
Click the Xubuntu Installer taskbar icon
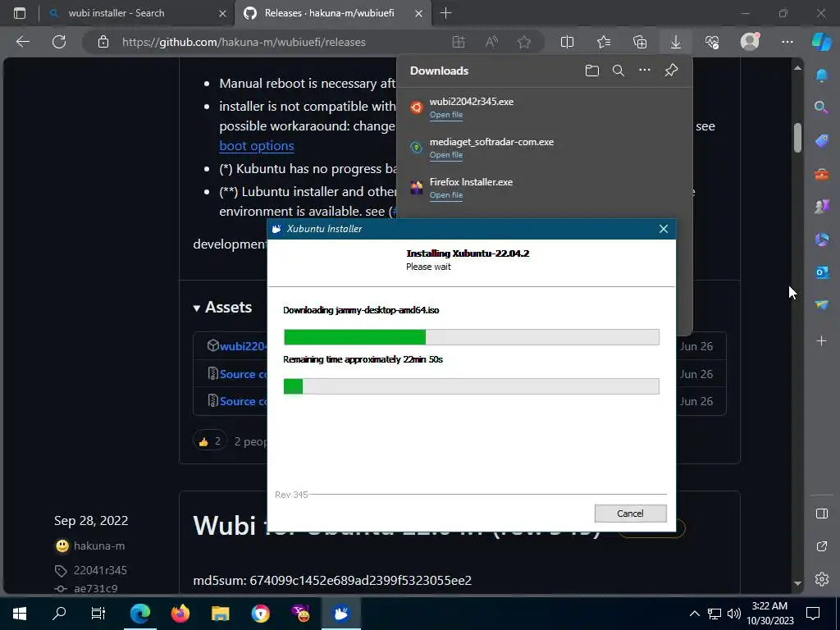(x=340, y=613)
